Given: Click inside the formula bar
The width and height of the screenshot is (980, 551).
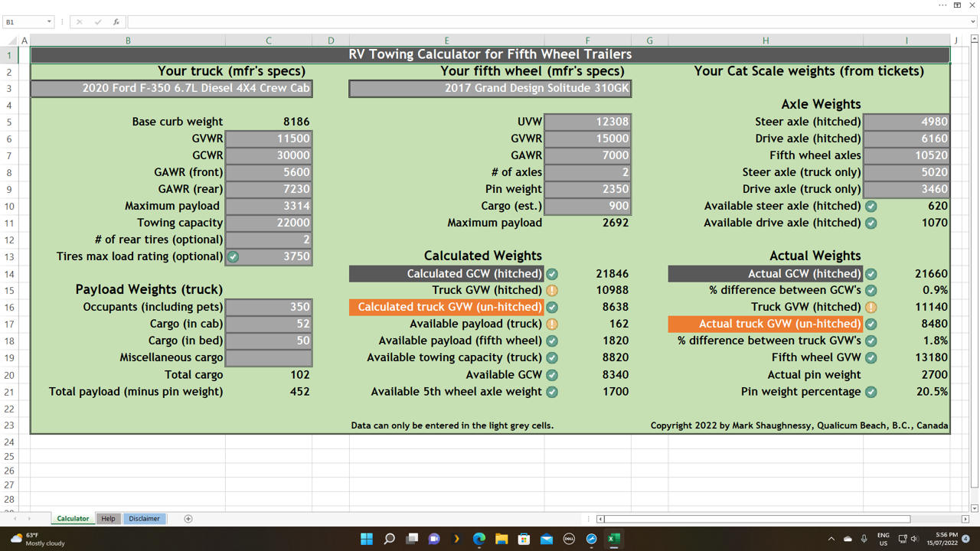Looking at the screenshot, I should 306,21.
